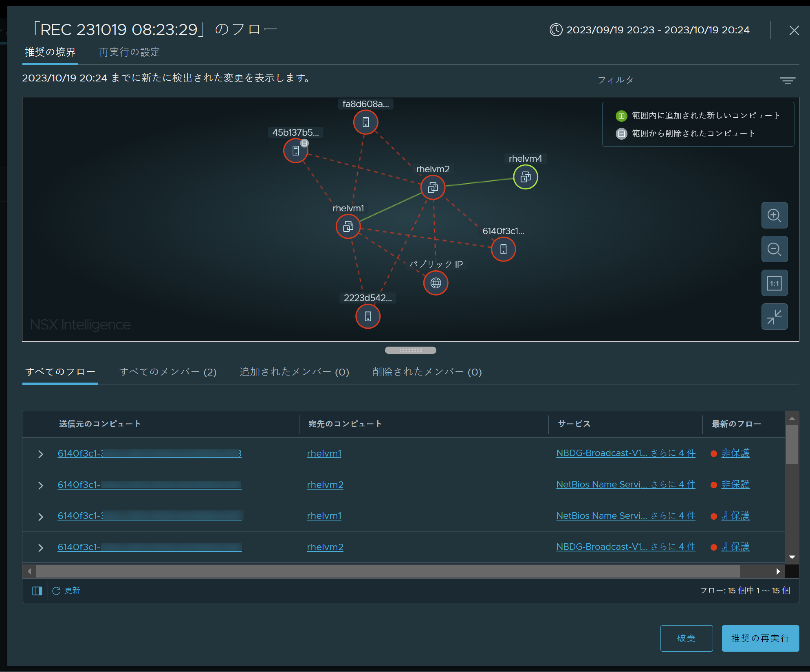Click the clock time range icon
This screenshot has height=672, width=810.
(x=556, y=30)
